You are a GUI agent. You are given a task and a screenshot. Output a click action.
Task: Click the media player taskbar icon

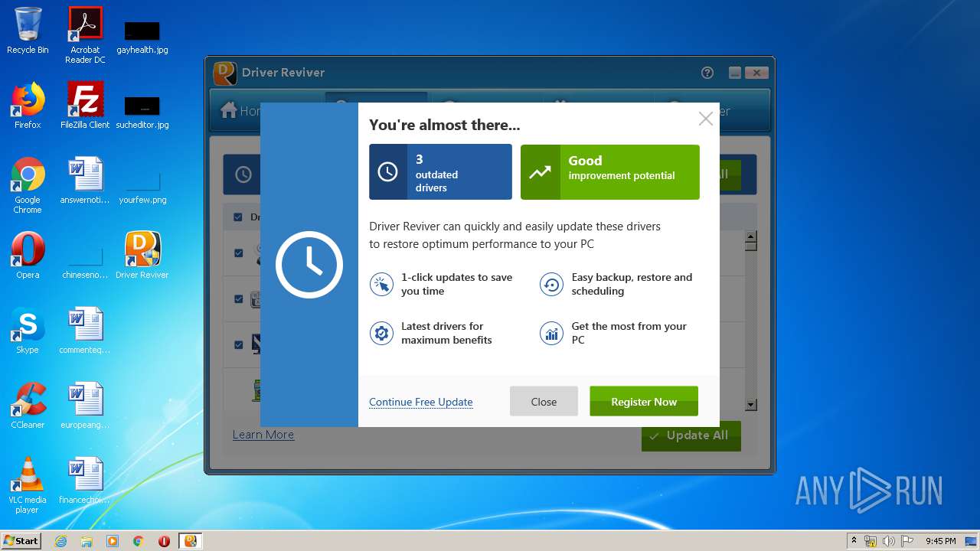[x=113, y=541]
